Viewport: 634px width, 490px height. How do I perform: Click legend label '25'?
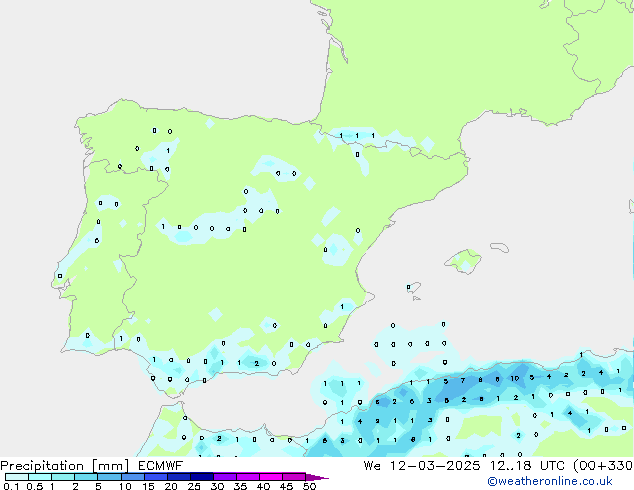pyautogui.click(x=194, y=486)
